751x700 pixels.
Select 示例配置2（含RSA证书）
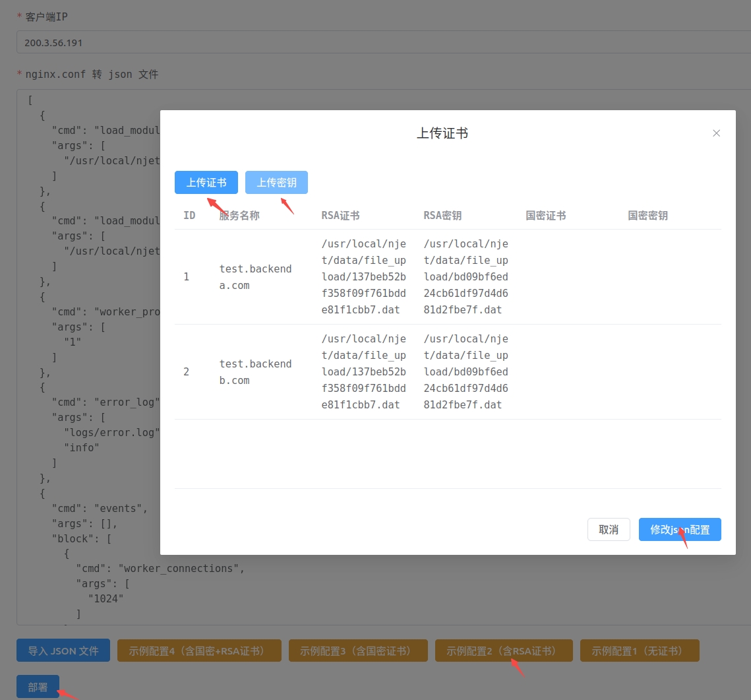click(504, 651)
